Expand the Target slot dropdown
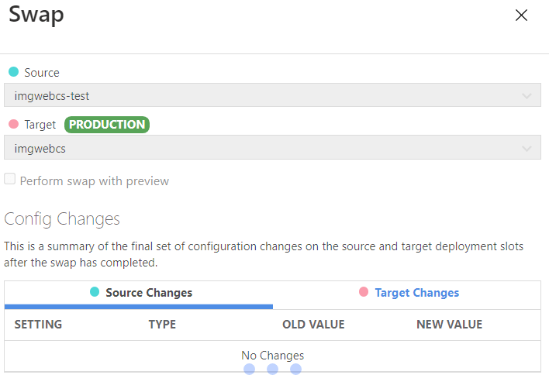The width and height of the screenshot is (549, 392). pos(271,148)
